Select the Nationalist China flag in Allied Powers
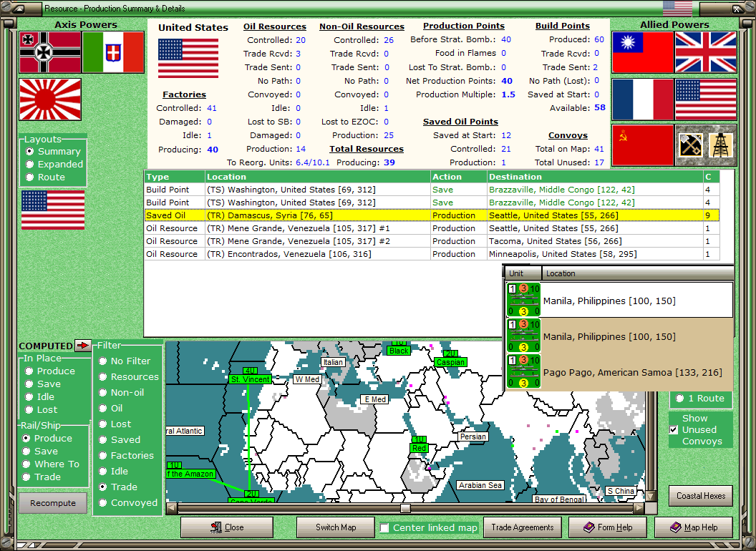 (x=643, y=52)
